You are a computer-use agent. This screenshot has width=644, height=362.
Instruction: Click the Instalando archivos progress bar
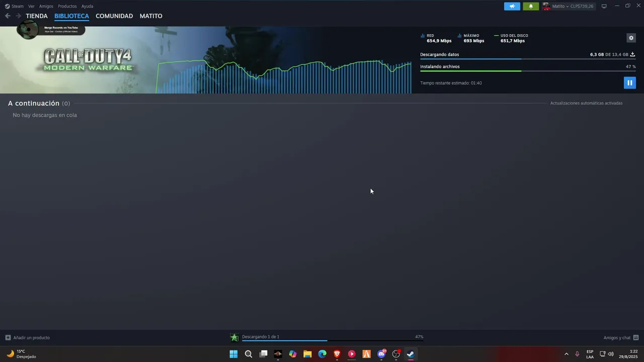[528, 71]
